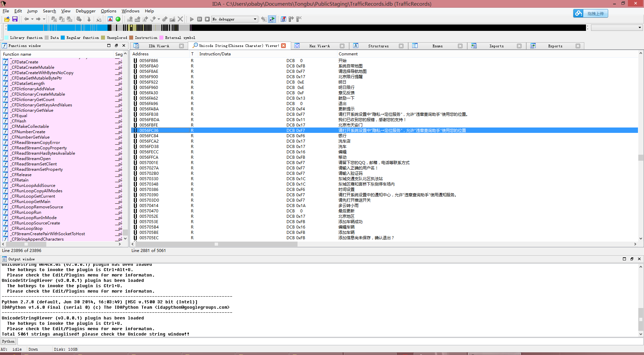Select the row at address 00570414
Viewport: 644px width, 355px height.
[384, 206]
